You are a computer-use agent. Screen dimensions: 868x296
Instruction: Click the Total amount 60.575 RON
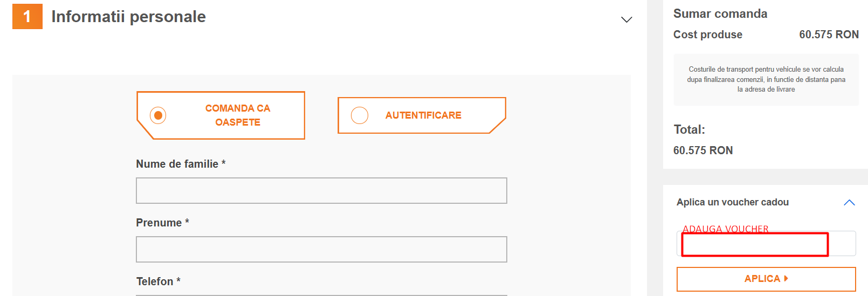click(702, 150)
